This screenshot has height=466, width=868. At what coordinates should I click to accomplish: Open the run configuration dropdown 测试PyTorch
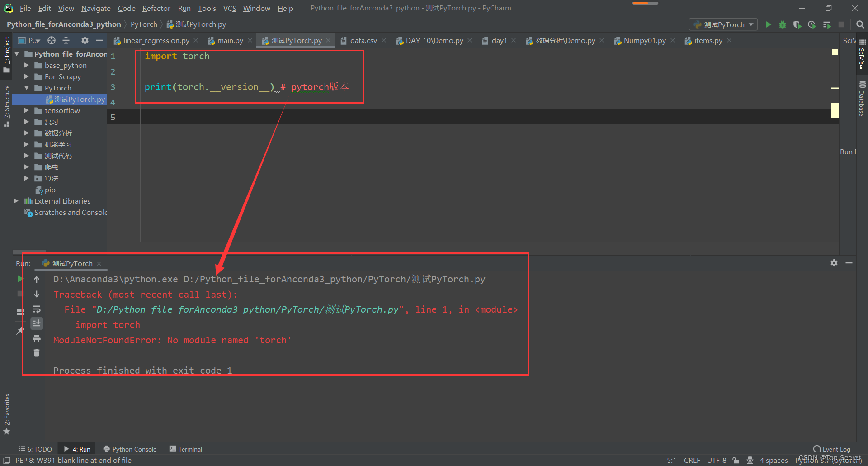click(x=722, y=24)
